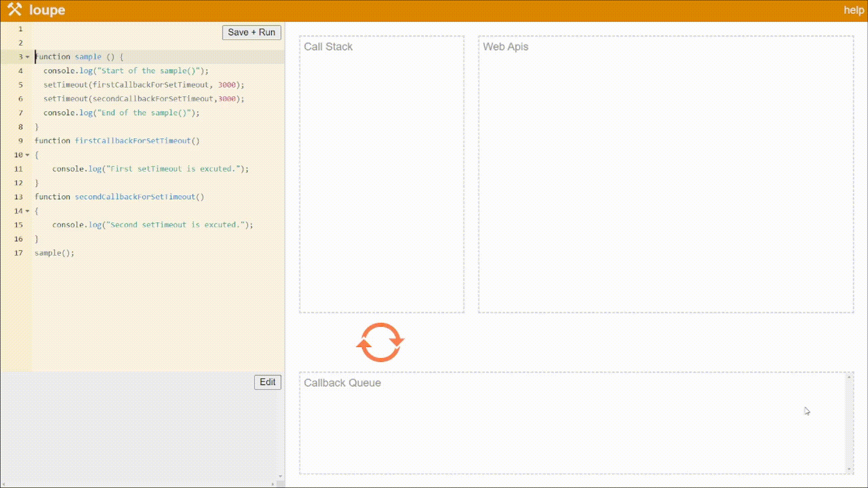The height and width of the screenshot is (488, 868).
Task: Click the Callback Queue vertical scrollbar track
Action: (x=849, y=423)
